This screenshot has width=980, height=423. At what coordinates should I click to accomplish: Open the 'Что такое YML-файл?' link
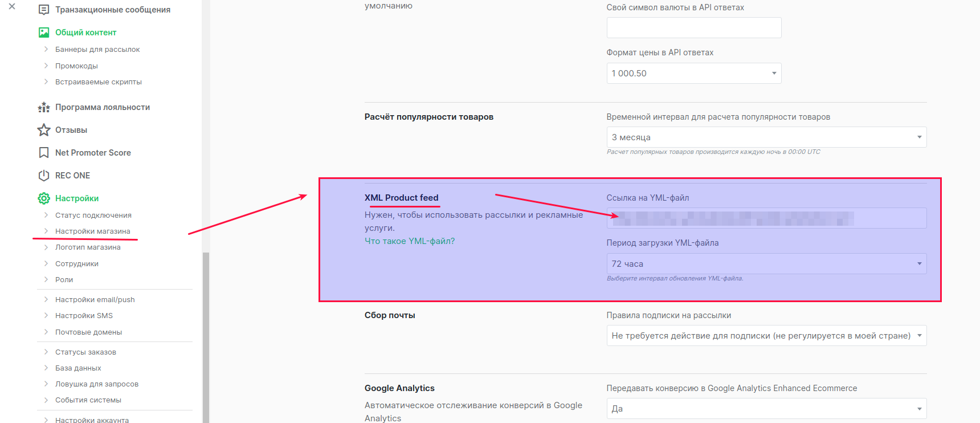(410, 241)
